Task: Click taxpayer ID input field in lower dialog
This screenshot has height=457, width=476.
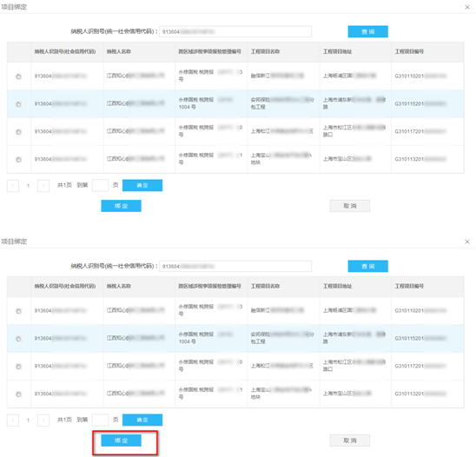Action: click(x=235, y=267)
